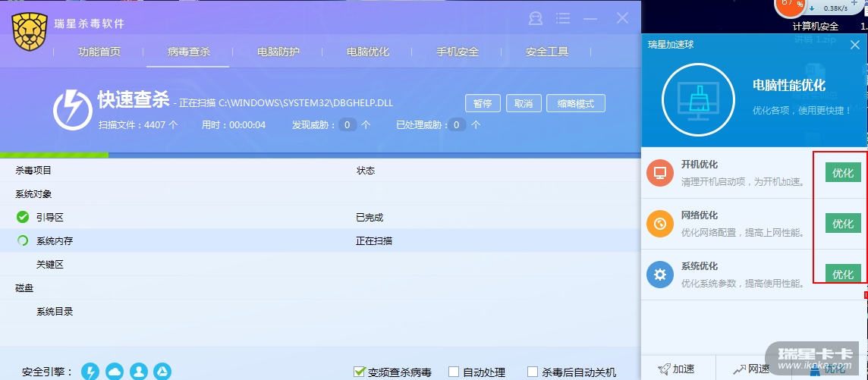The width and height of the screenshot is (868, 380).
Task: Click the 电脑性能优化 heading
Action: (789, 85)
